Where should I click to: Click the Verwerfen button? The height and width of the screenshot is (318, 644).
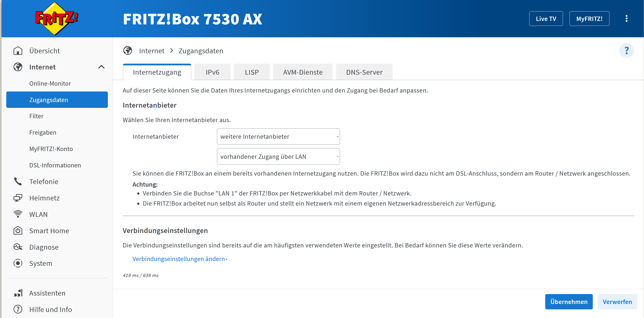617,302
